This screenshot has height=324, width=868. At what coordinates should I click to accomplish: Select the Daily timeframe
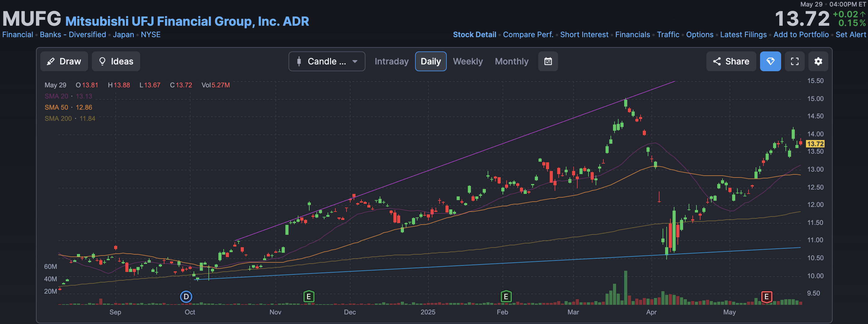[x=431, y=61]
